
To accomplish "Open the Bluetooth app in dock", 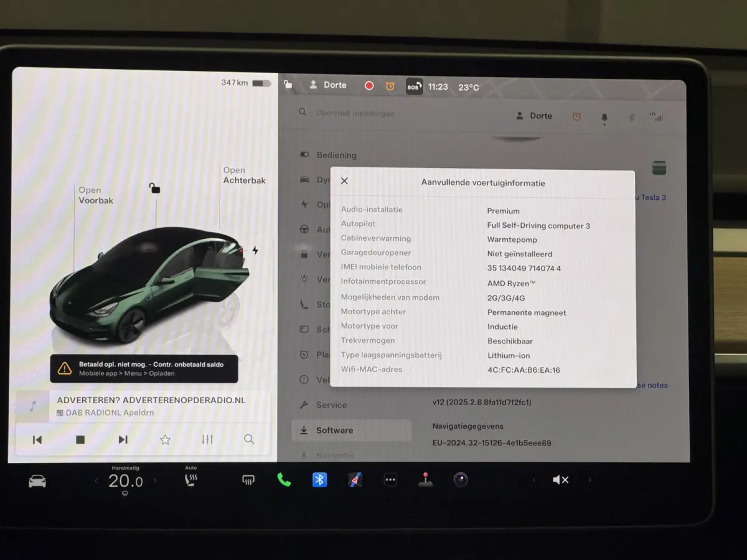I will [319, 480].
